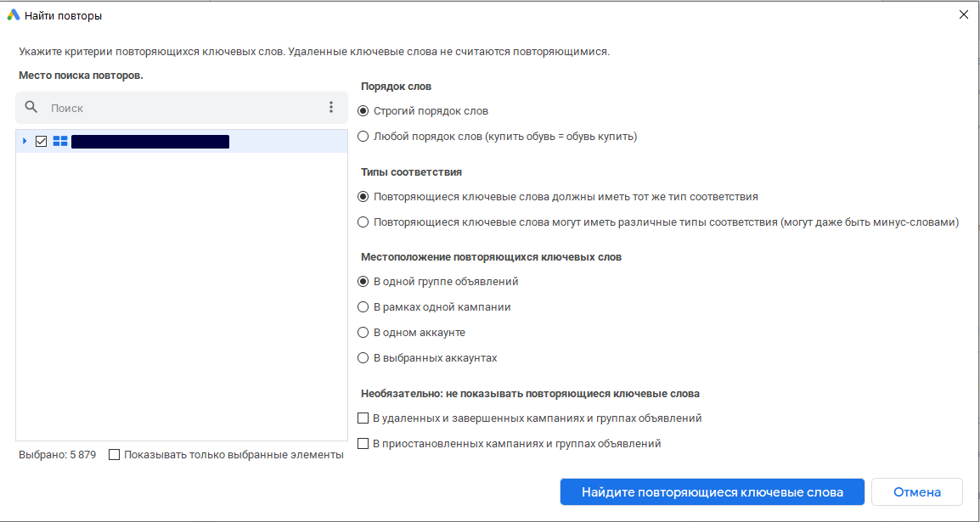
Task: Click the blue account grid icon
Action: coord(60,142)
